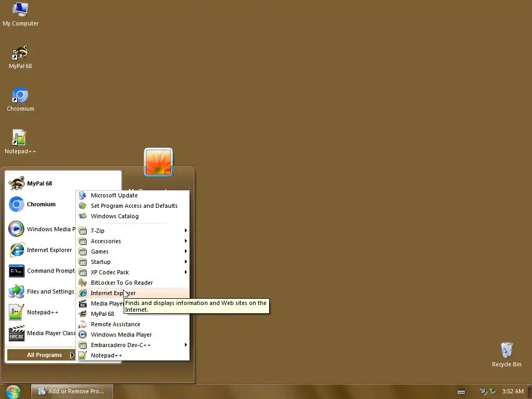The image size is (532, 399).
Task: Click Files and Settings label
Action: pyautogui.click(x=50, y=291)
